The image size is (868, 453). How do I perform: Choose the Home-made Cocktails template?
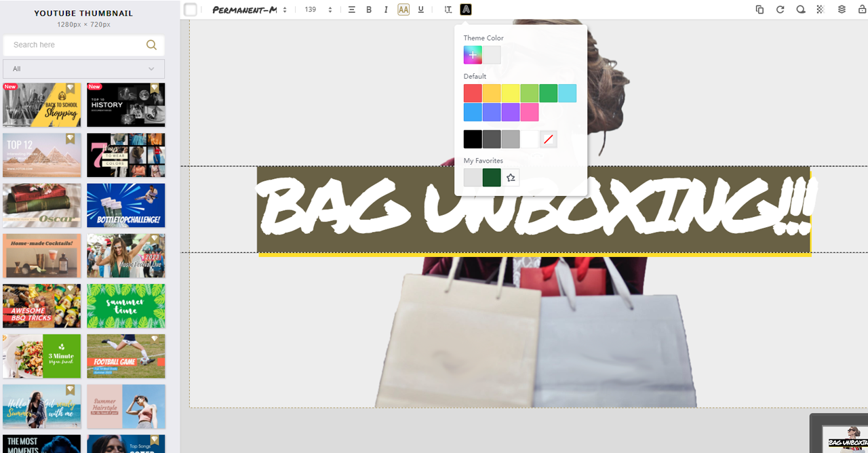(42, 256)
